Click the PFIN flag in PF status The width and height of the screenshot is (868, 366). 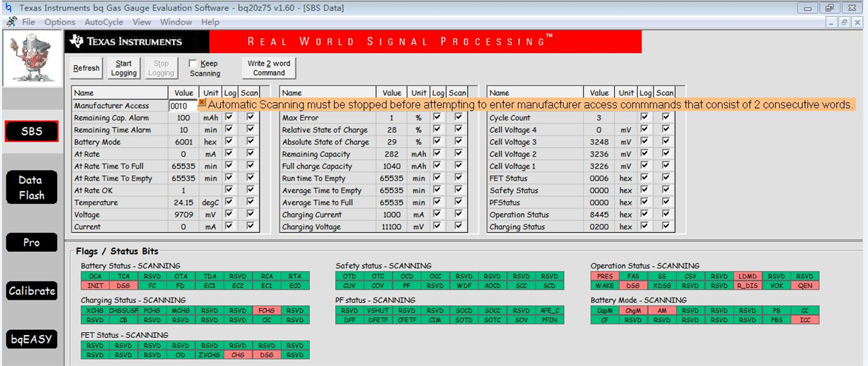point(550,319)
